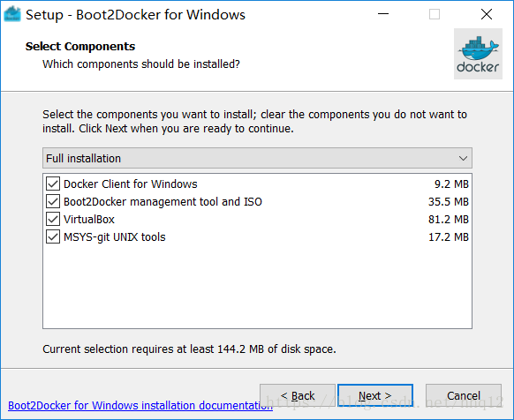Select the VirtualBox list item label
This screenshot has width=514, height=420.
point(89,219)
